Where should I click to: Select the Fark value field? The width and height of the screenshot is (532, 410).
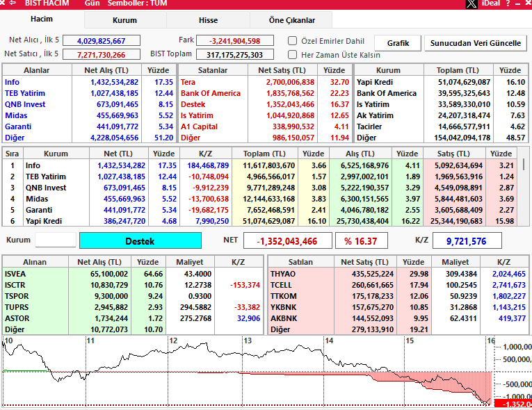click(x=235, y=41)
